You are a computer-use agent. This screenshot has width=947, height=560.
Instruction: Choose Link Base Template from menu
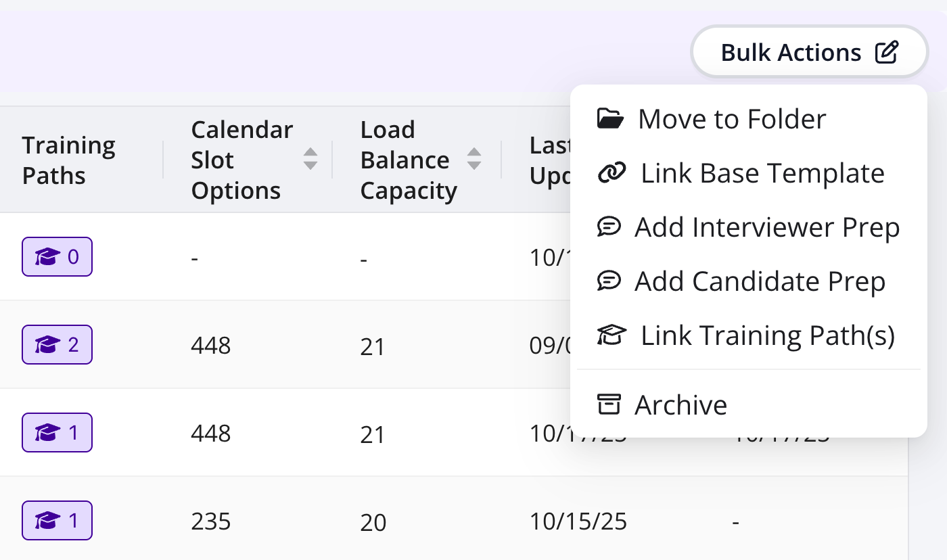coord(762,174)
